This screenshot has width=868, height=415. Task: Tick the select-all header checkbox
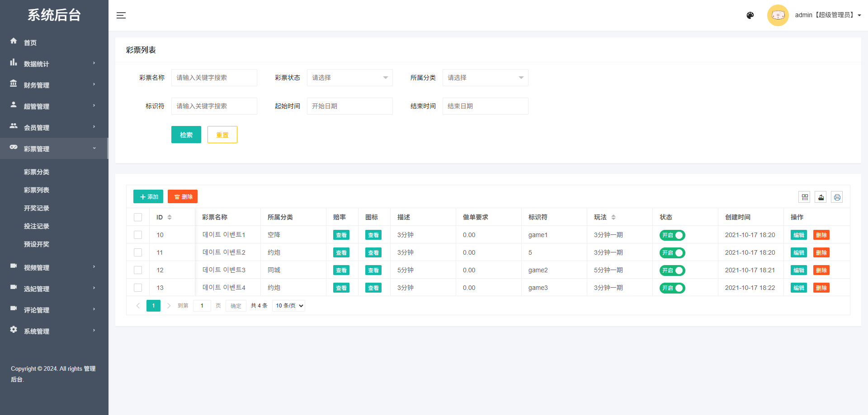coord(138,217)
